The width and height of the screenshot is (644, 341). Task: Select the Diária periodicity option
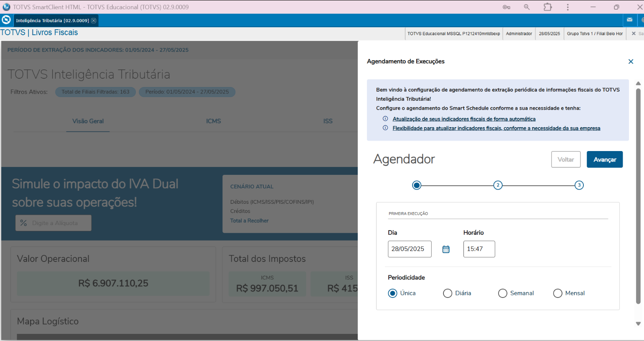pyautogui.click(x=448, y=293)
